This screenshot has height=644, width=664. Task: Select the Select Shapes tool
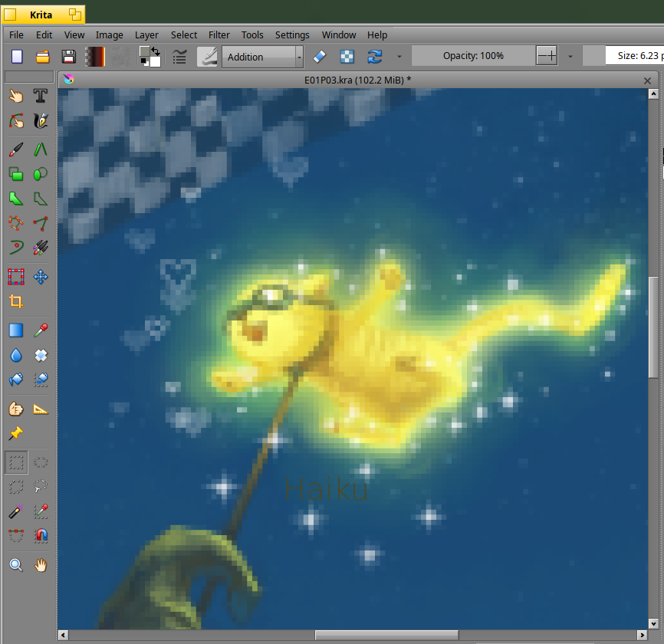click(x=16, y=96)
